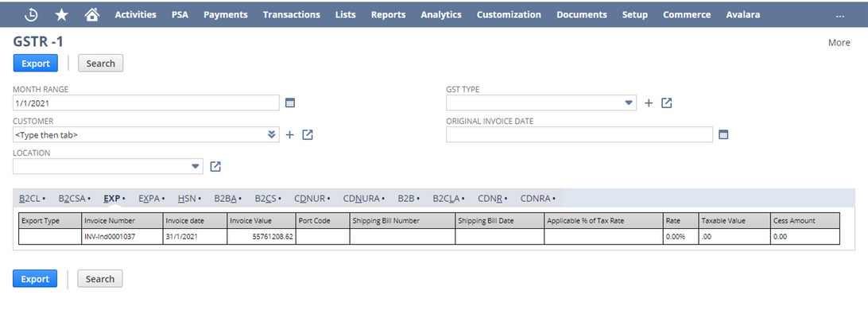Add new GST Type with plus icon
This screenshot has height=314, width=868.
click(x=649, y=103)
